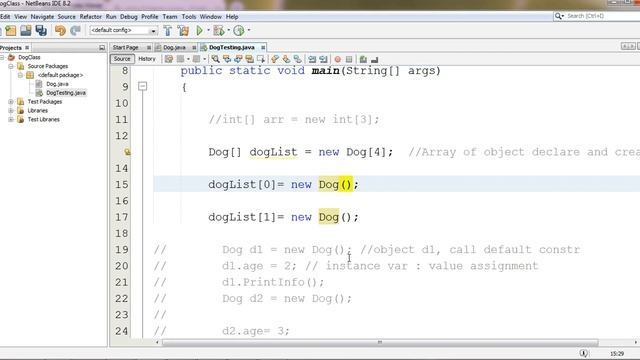Click the Stop Macro Recording icon
The width and height of the screenshot is (640, 360).
click(x=349, y=59)
